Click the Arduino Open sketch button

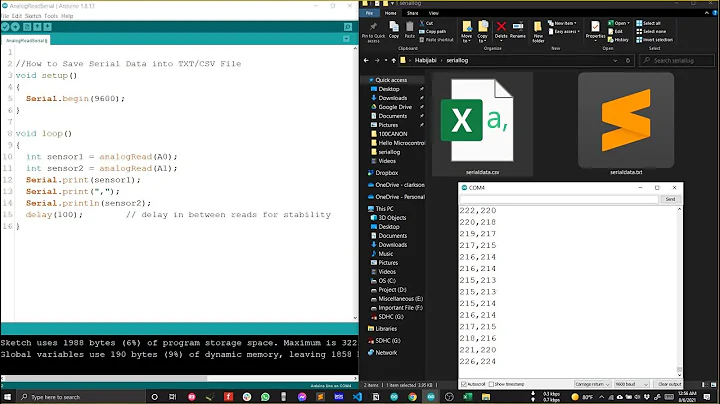[x=37, y=27]
